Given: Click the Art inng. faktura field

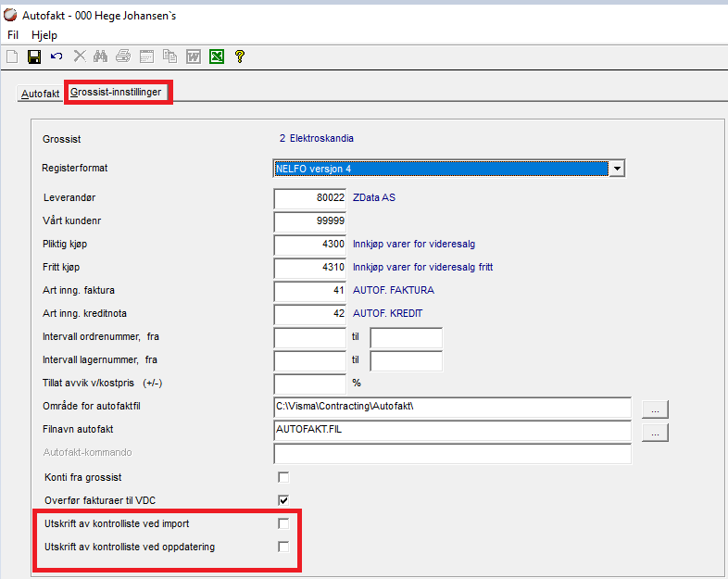Looking at the screenshot, I should (310, 291).
